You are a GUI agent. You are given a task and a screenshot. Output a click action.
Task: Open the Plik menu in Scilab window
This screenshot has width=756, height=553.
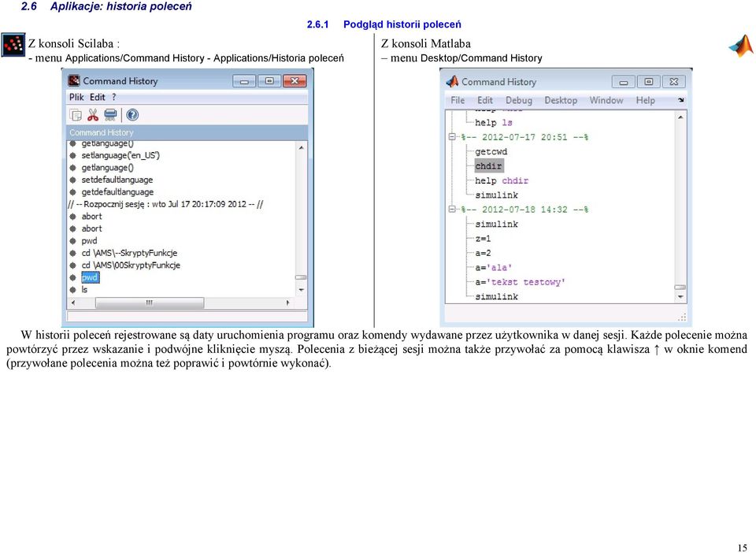(76, 97)
